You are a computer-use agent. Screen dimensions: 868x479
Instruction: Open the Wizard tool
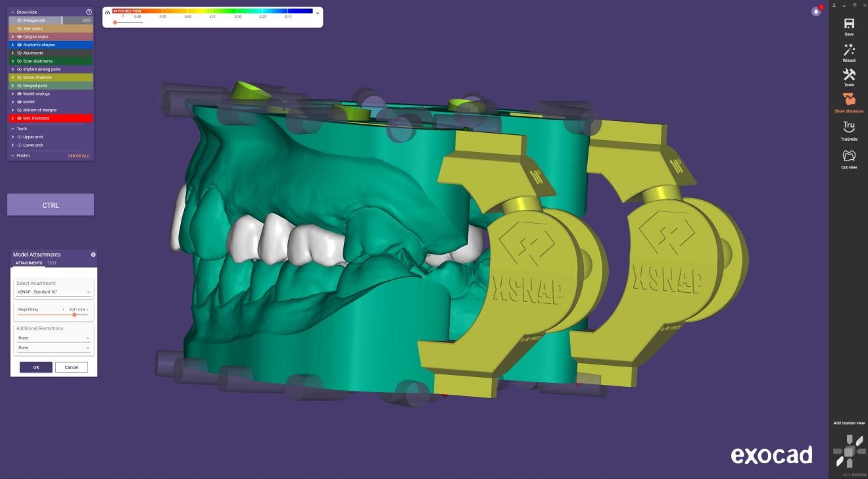[x=848, y=51]
